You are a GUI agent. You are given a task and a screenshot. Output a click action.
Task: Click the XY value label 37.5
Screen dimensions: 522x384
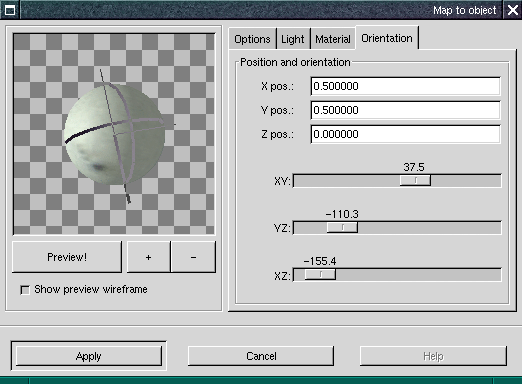[x=414, y=167]
